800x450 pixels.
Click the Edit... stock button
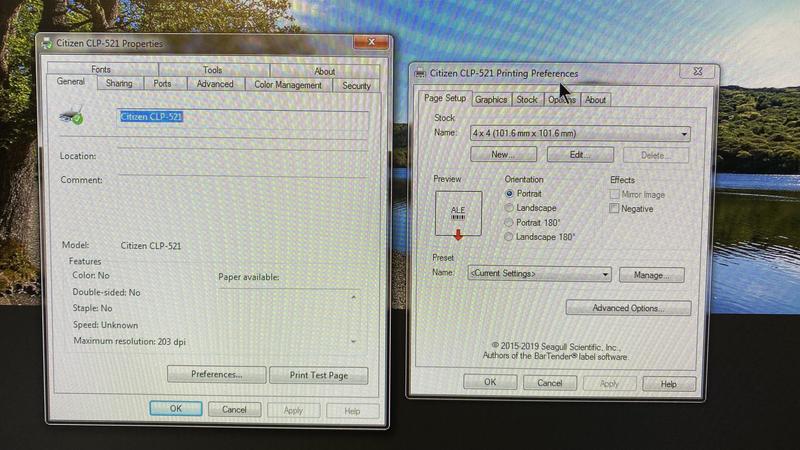pos(580,155)
